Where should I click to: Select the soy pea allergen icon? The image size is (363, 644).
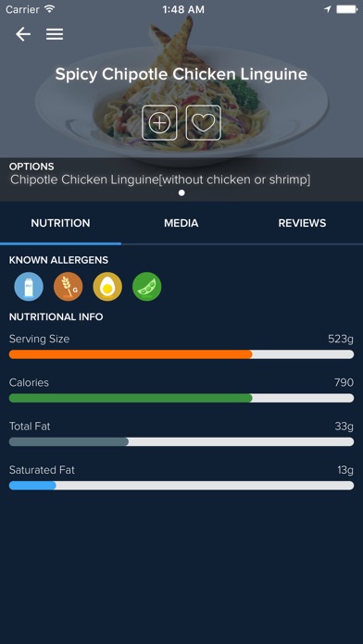[146, 287]
